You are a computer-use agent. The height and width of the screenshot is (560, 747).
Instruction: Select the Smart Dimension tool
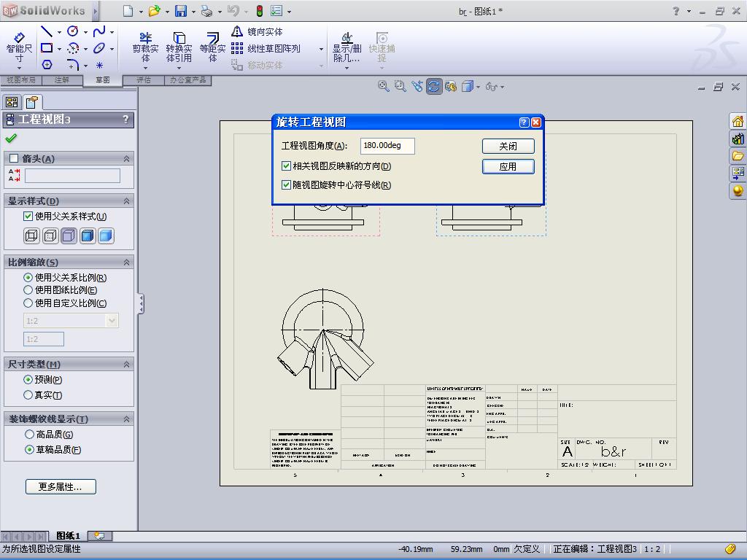click(19, 47)
